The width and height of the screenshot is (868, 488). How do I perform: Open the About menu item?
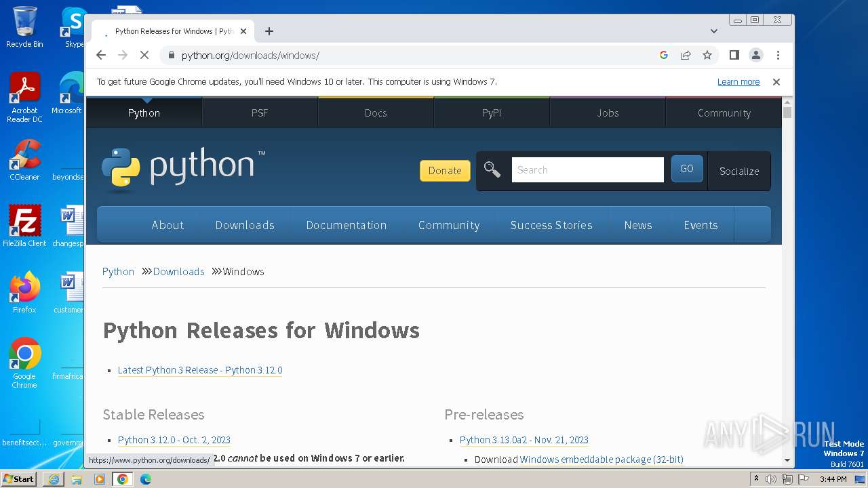point(167,225)
